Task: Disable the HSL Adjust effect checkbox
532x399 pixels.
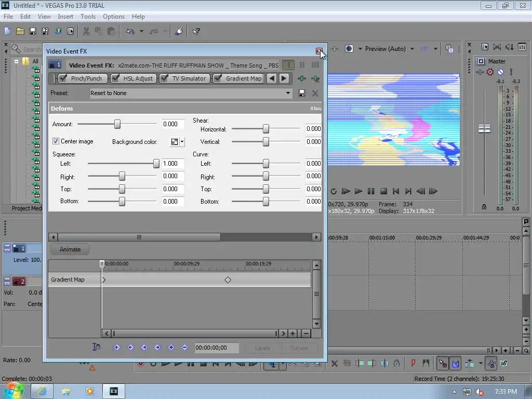Action: click(115, 78)
